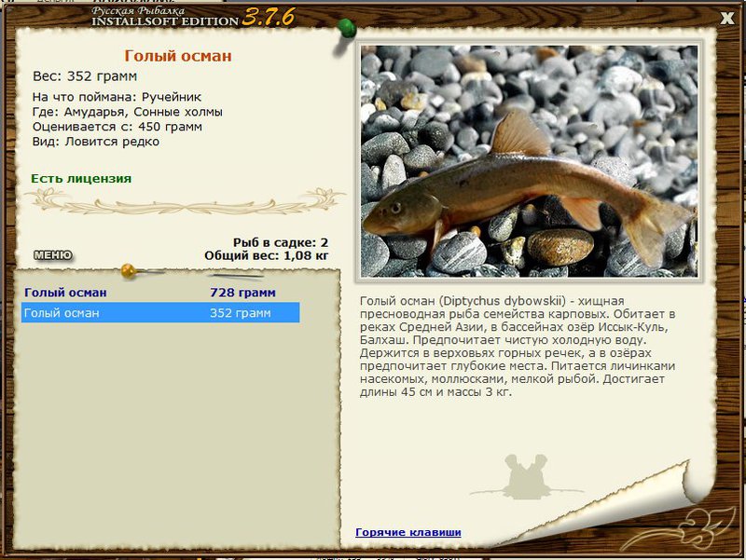Click the Голый осман orange title
Image resolution: width=746 pixels, height=560 pixels.
coord(178,56)
